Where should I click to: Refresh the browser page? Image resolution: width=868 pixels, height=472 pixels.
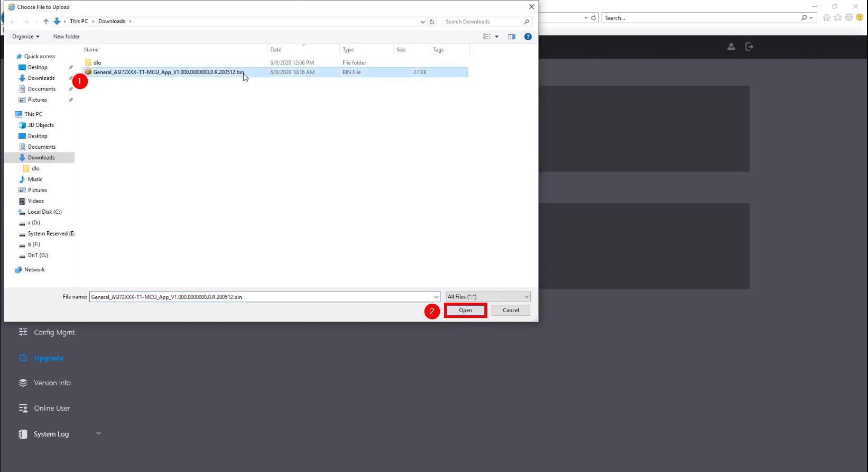593,18
